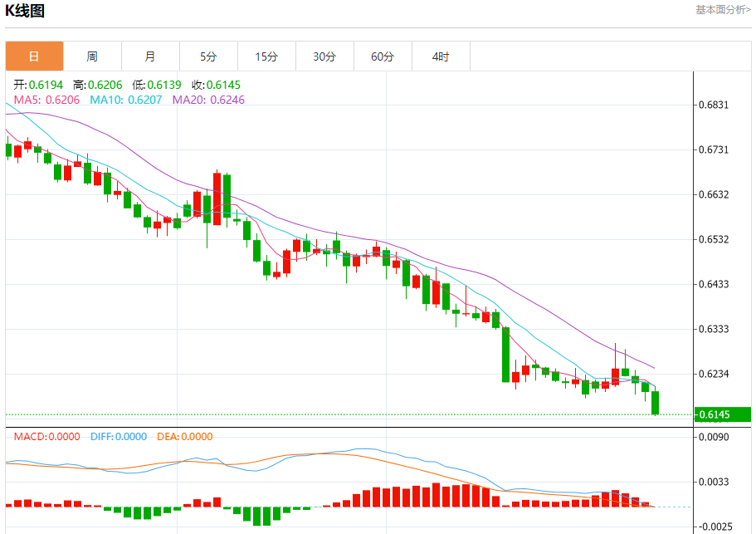Switch to the 周 weekly tab

(92, 56)
